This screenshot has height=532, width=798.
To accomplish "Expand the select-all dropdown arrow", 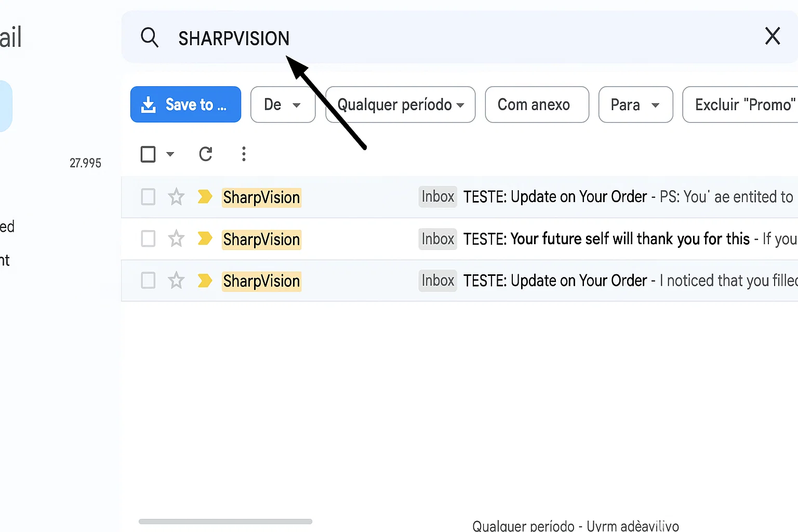I will click(170, 154).
